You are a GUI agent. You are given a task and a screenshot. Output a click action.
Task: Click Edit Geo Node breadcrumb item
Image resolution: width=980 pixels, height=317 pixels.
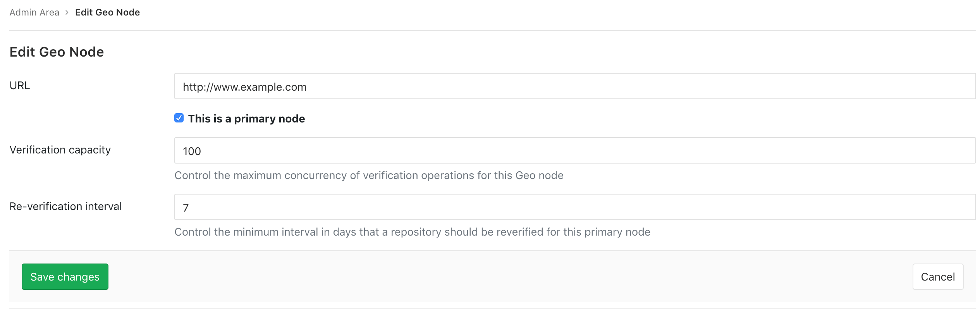pos(107,12)
